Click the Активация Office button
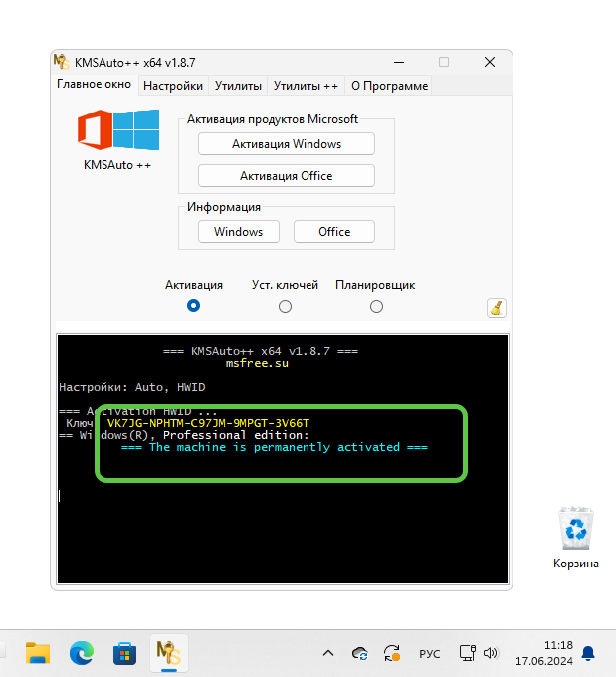 (x=287, y=176)
